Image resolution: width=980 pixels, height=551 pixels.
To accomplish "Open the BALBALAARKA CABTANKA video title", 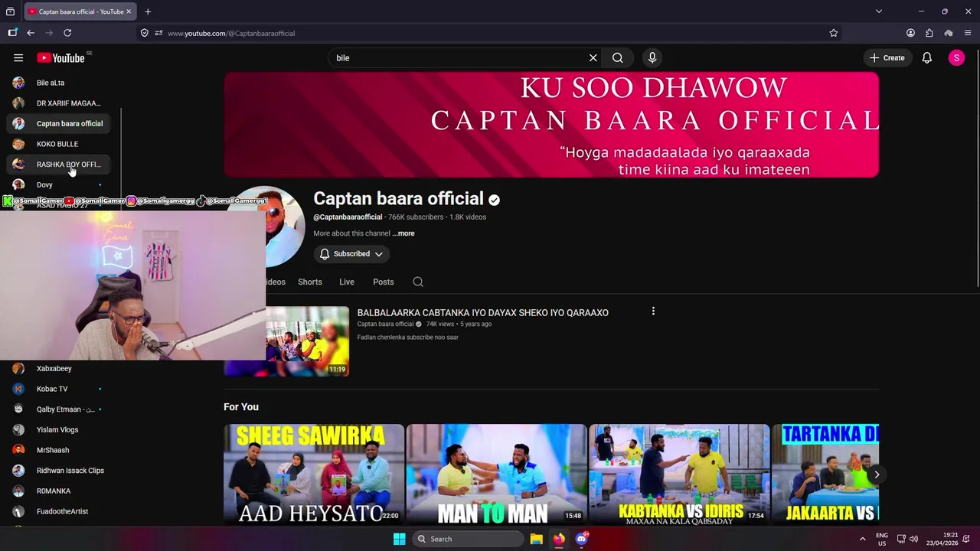I will [483, 312].
